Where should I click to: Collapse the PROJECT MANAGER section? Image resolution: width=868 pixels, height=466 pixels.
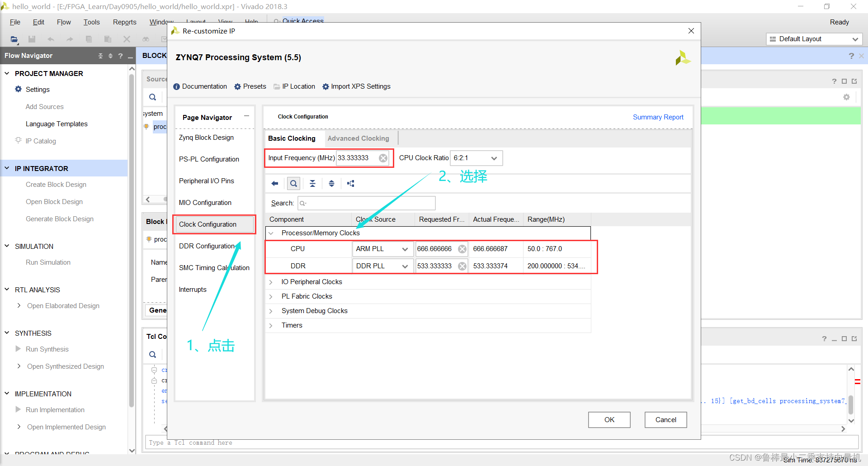coord(7,73)
